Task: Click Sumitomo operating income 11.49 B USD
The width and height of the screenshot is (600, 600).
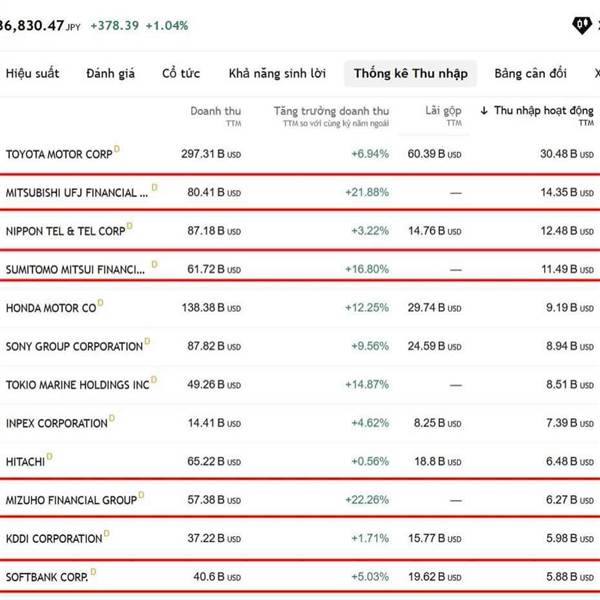Action: (x=567, y=269)
